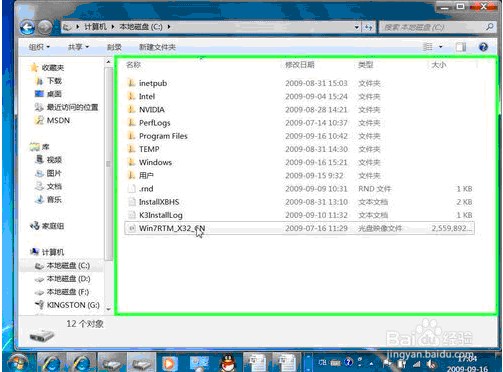Toggle the preview pane icon

pos(461,47)
